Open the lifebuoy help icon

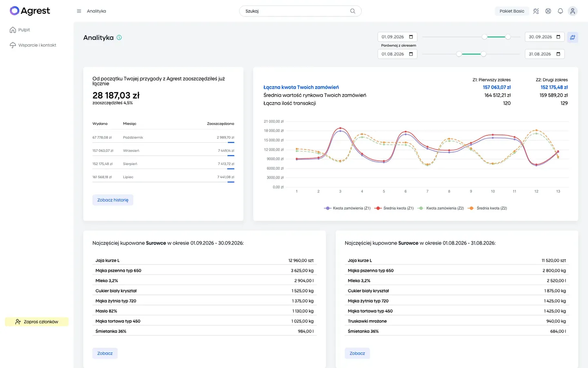click(548, 11)
